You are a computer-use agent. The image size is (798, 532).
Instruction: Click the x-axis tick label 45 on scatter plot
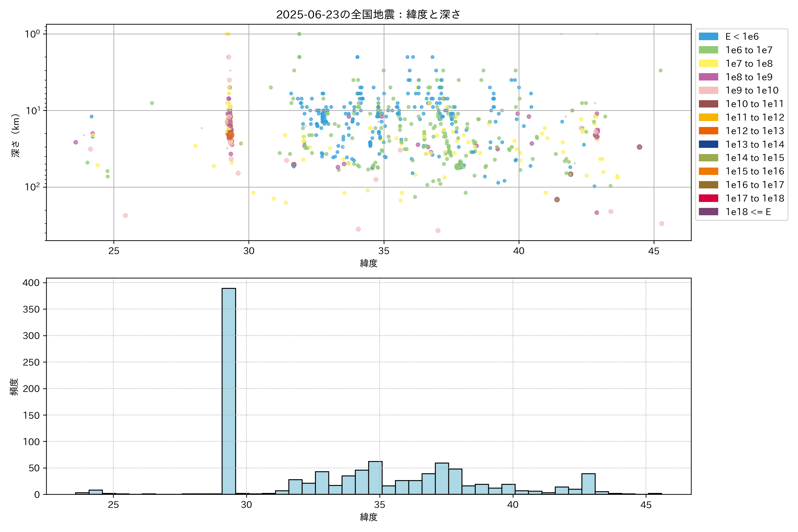[x=653, y=251]
